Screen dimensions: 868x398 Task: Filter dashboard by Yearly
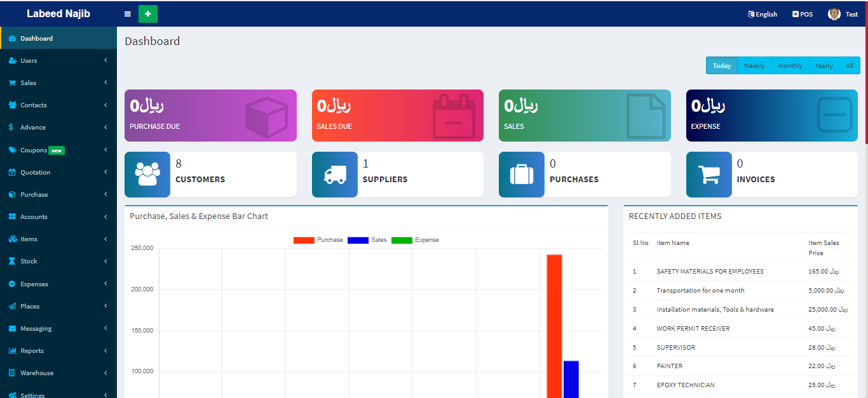(824, 65)
